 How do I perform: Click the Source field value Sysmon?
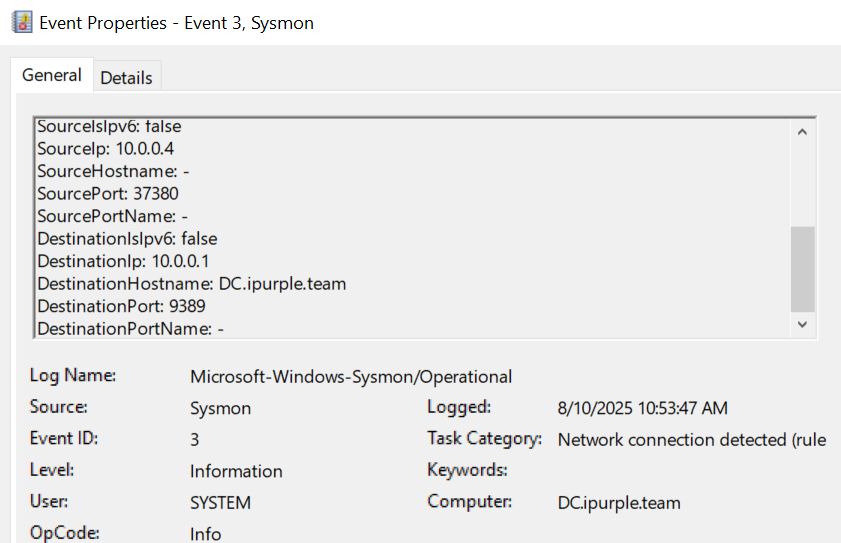pos(220,408)
